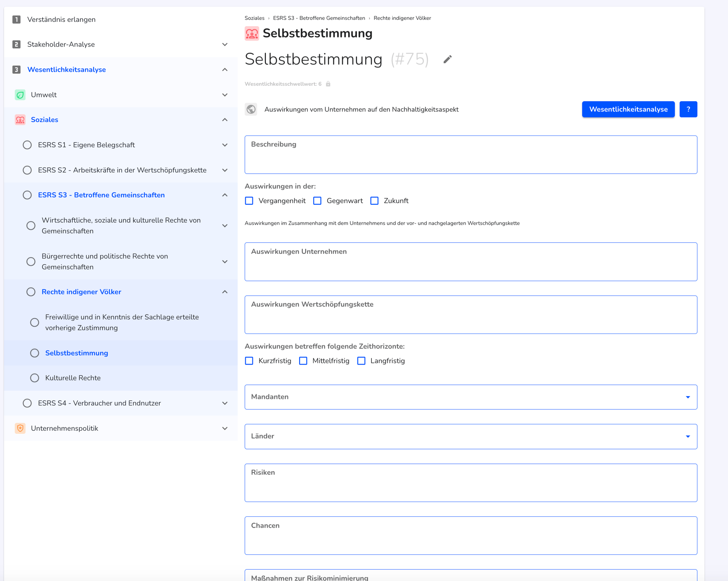
Task: Click the orange shield Unternehmenspolitik icon
Action: (20, 429)
